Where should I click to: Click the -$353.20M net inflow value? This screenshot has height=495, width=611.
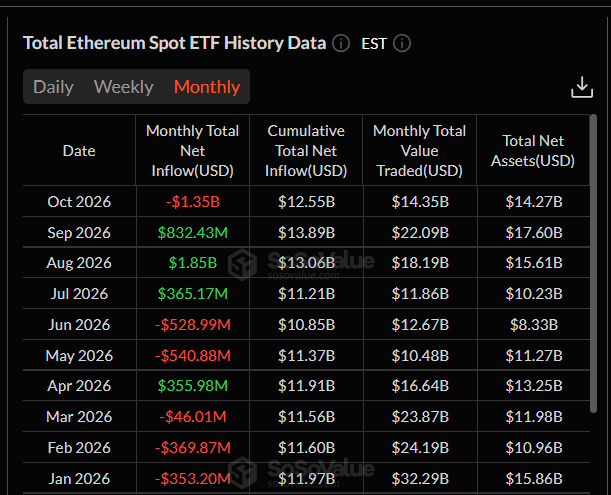tap(192, 478)
